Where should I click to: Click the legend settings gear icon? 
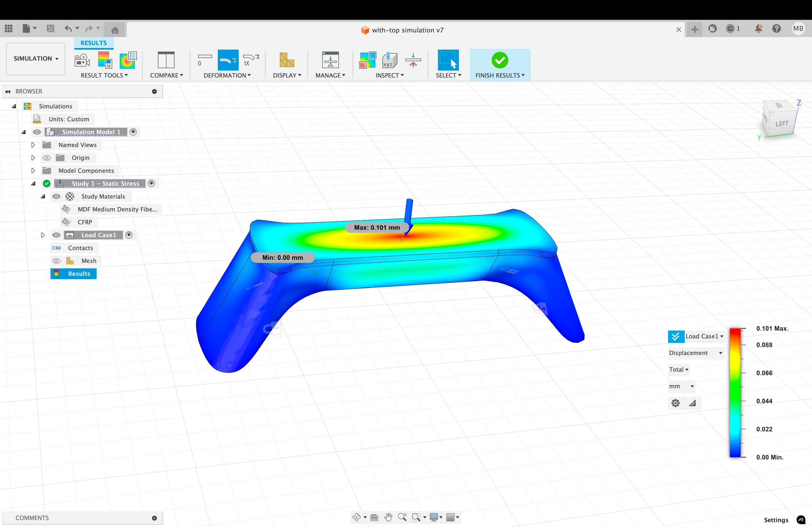click(x=675, y=403)
